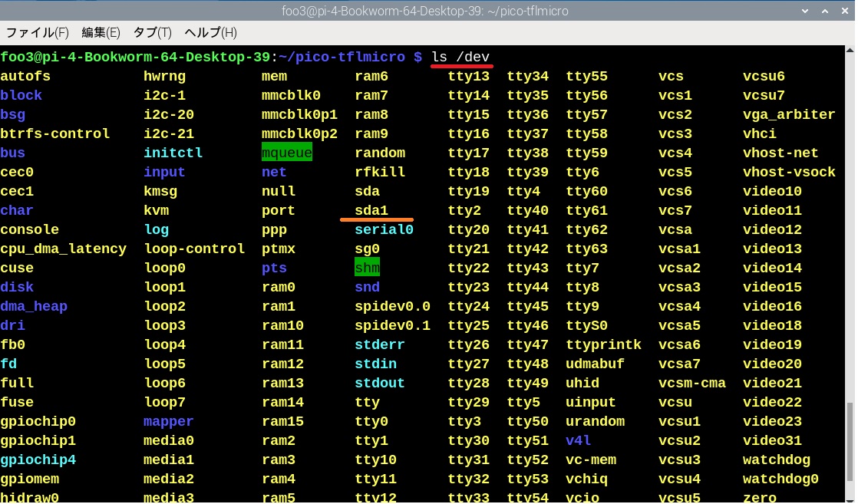Viewport: 858px width, 504px height.
Task: Open the ヘルプ(H) menu
Action: 210,32
